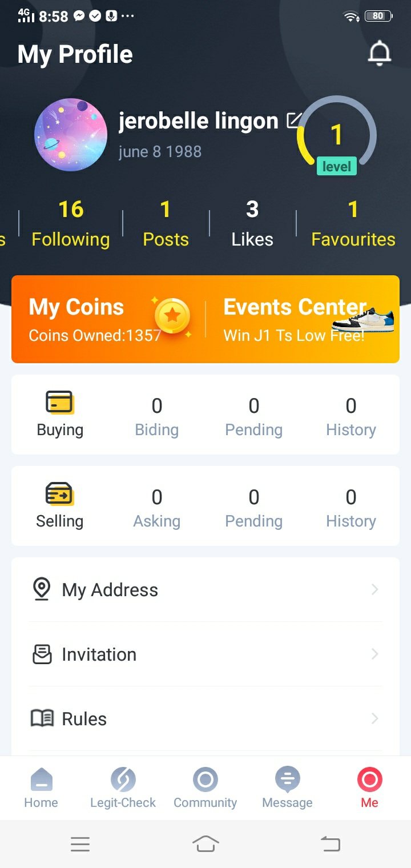Image resolution: width=411 pixels, height=868 pixels.
Task: Tap the galaxy profile avatar
Action: pyautogui.click(x=71, y=135)
